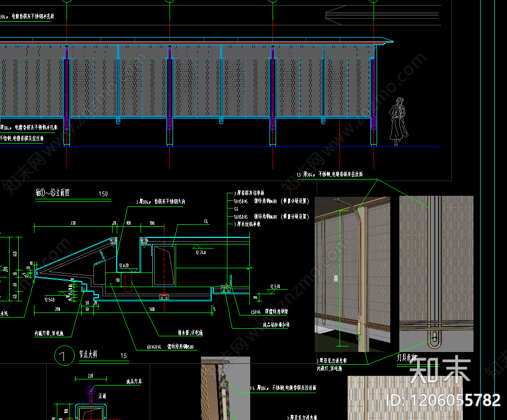Screen dimensions: 507x420
Task: Click the 220 dimension above lamp detail
Action: click(90, 376)
